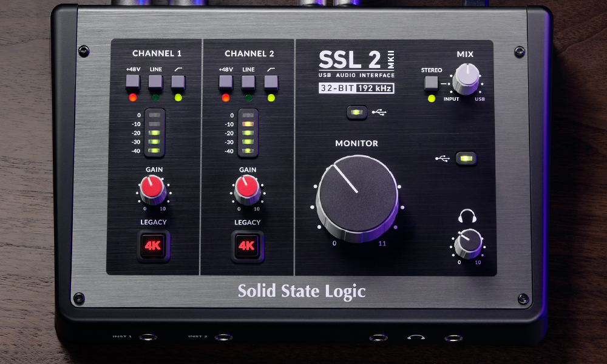The height and width of the screenshot is (364, 607).
Task: Click the Mix knob between Input and USB
Action: pyautogui.click(x=466, y=78)
